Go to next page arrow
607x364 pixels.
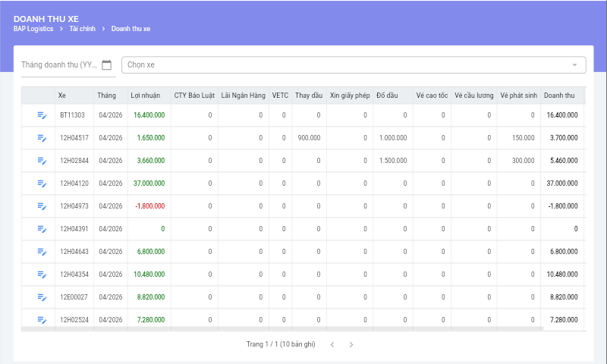(351, 344)
